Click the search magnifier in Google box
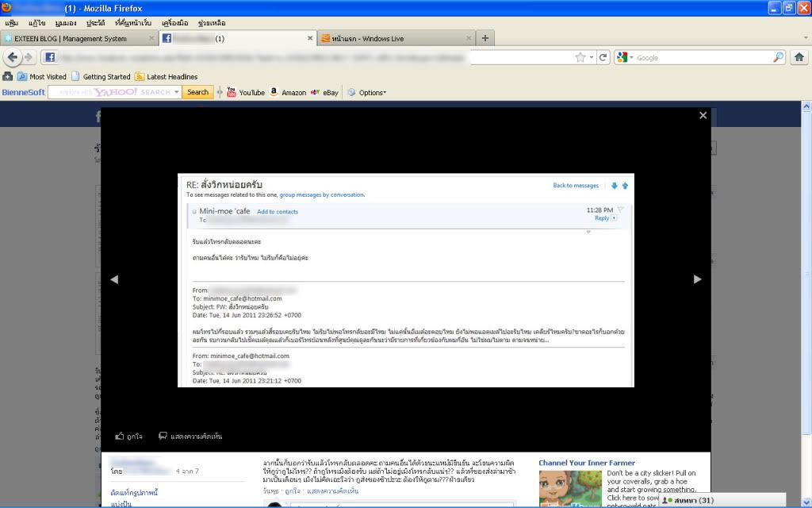This screenshot has width=812, height=508. pos(779,57)
